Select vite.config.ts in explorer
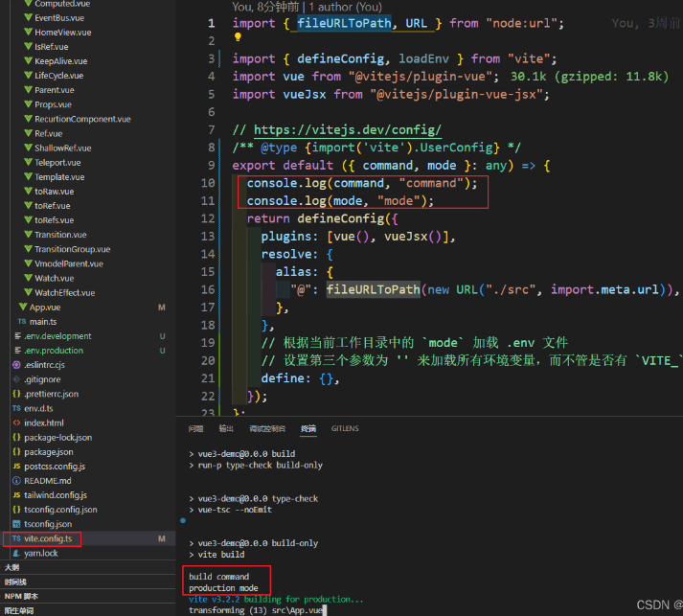The width and height of the screenshot is (683, 616). tap(48, 538)
